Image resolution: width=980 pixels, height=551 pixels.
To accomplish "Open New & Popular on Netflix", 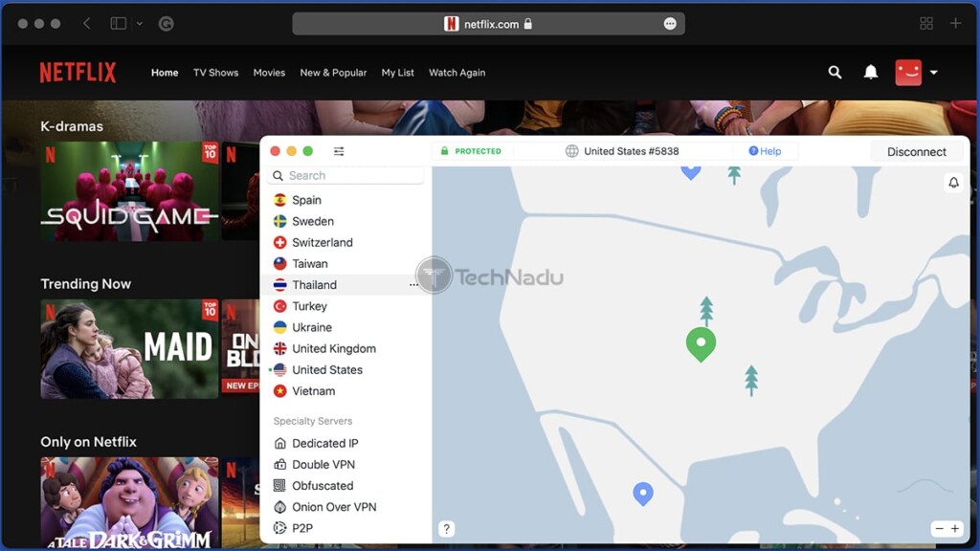I will [x=333, y=73].
